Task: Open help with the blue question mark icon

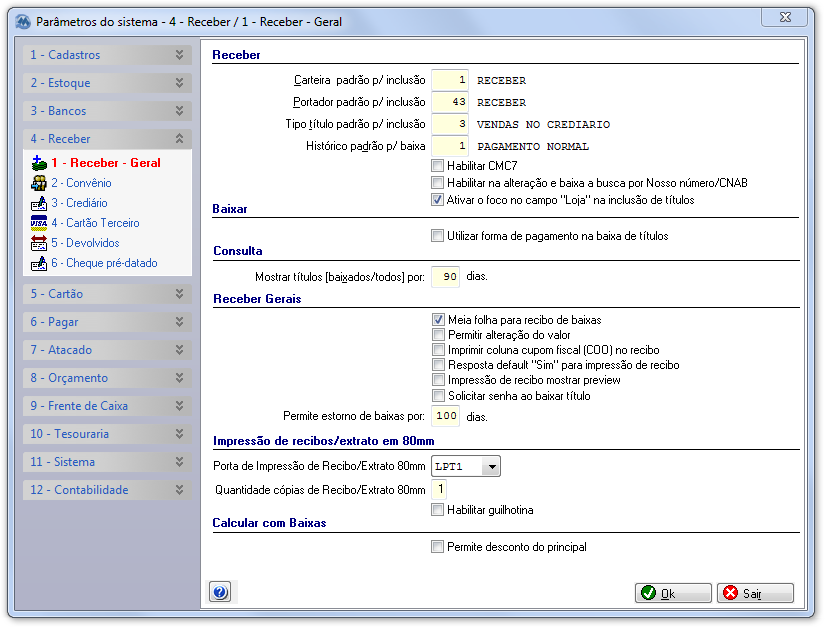Action: click(220, 592)
